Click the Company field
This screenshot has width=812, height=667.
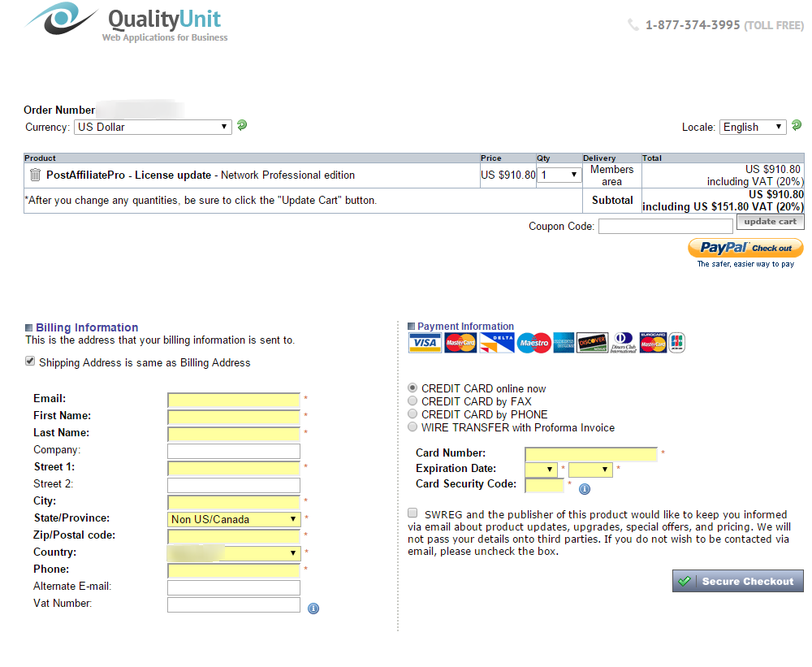coord(234,451)
